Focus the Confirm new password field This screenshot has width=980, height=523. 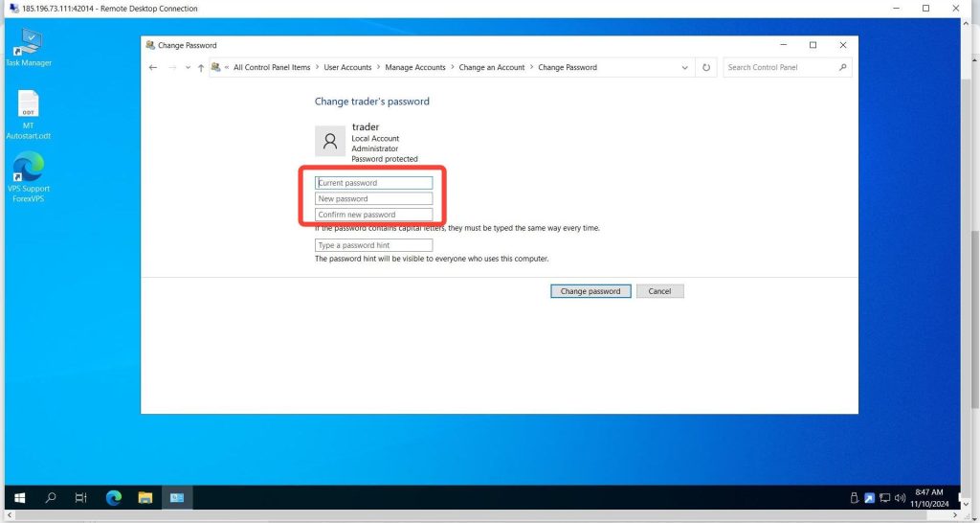374,214
